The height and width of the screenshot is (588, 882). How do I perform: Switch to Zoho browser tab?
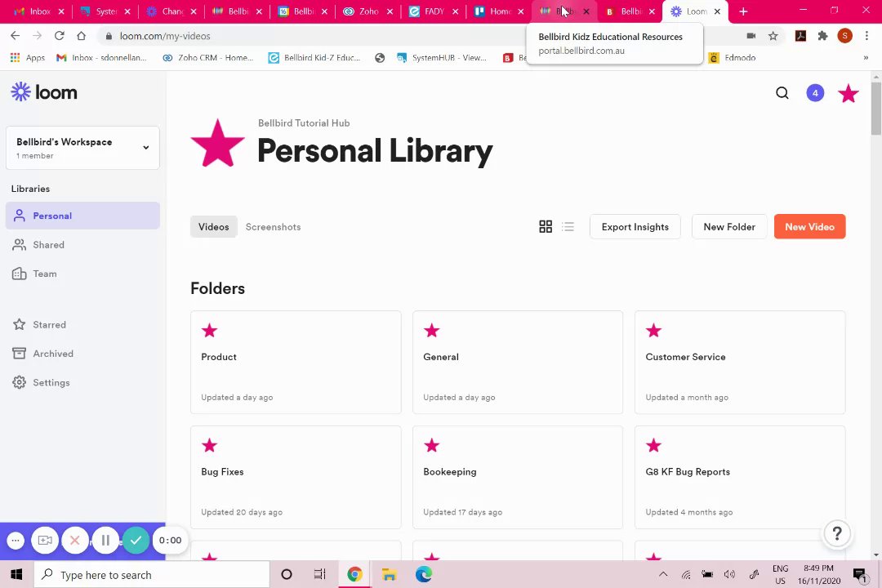tap(367, 11)
